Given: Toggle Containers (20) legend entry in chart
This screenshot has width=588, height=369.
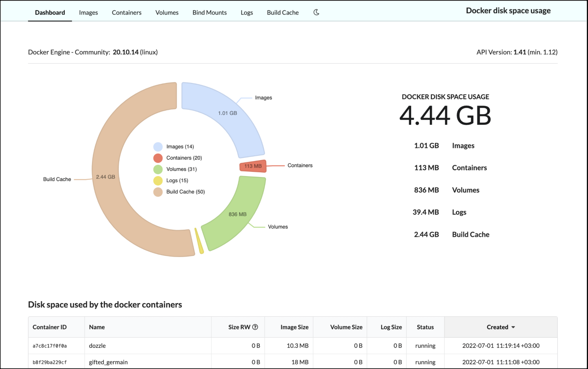Looking at the screenshot, I should (x=184, y=158).
